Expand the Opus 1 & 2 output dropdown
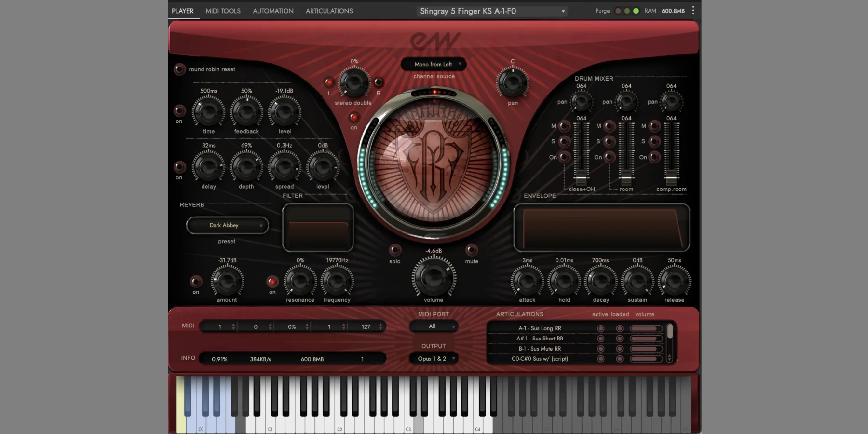 [x=434, y=359]
